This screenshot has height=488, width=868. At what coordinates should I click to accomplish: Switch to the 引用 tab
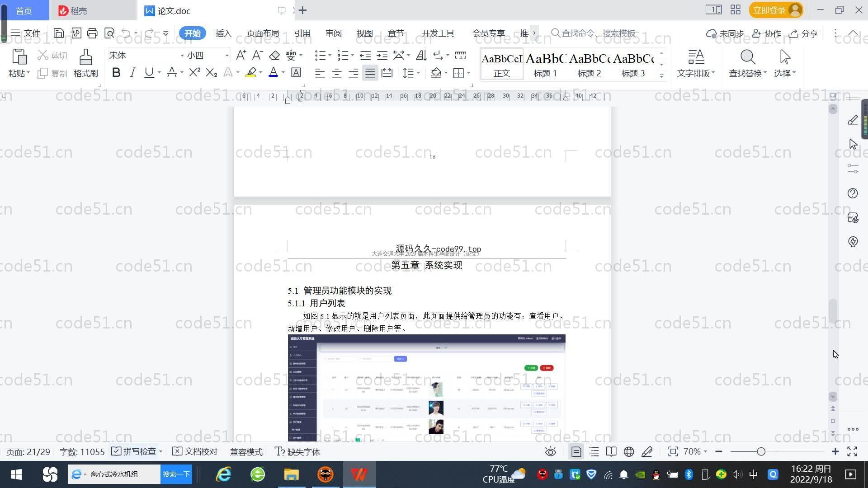[x=302, y=33]
